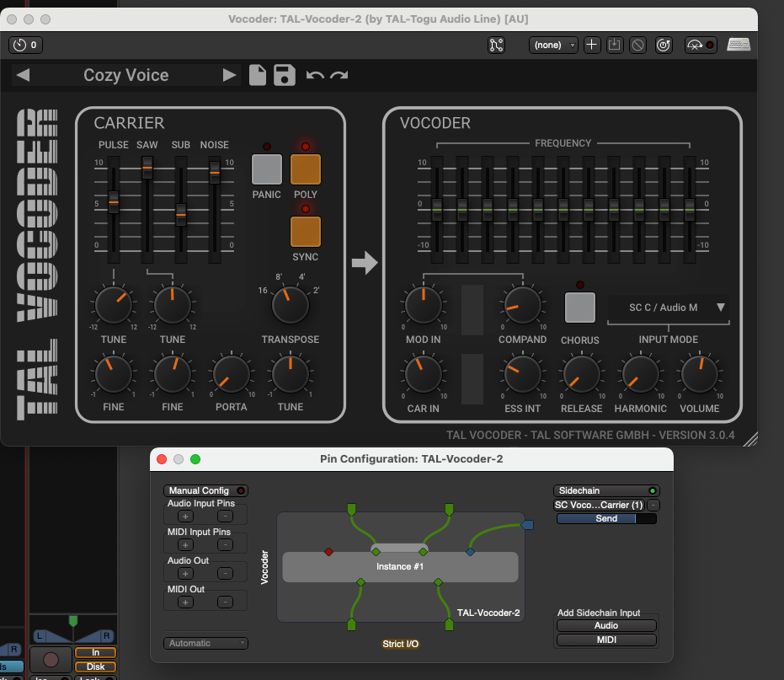Adjust the sidechain Send level bar
The image size is (784, 680).
pos(606,519)
